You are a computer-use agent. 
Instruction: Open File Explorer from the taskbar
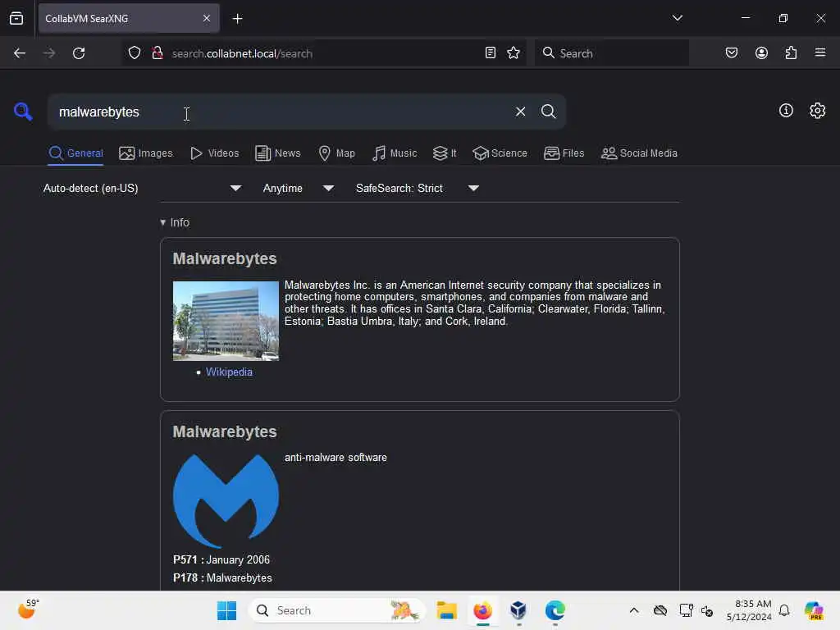[x=446, y=610]
